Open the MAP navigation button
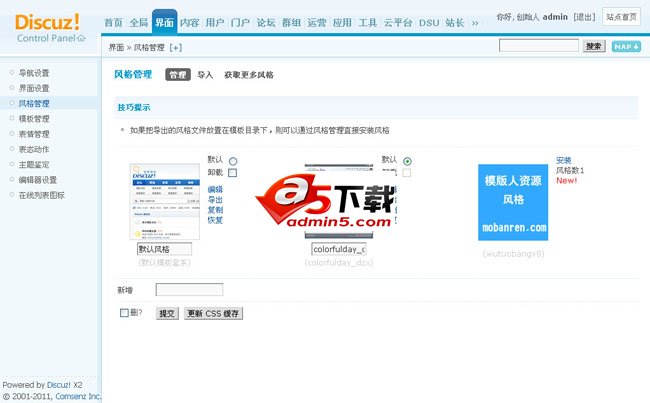Viewport: 650px width, 403px height. pyautogui.click(x=626, y=46)
